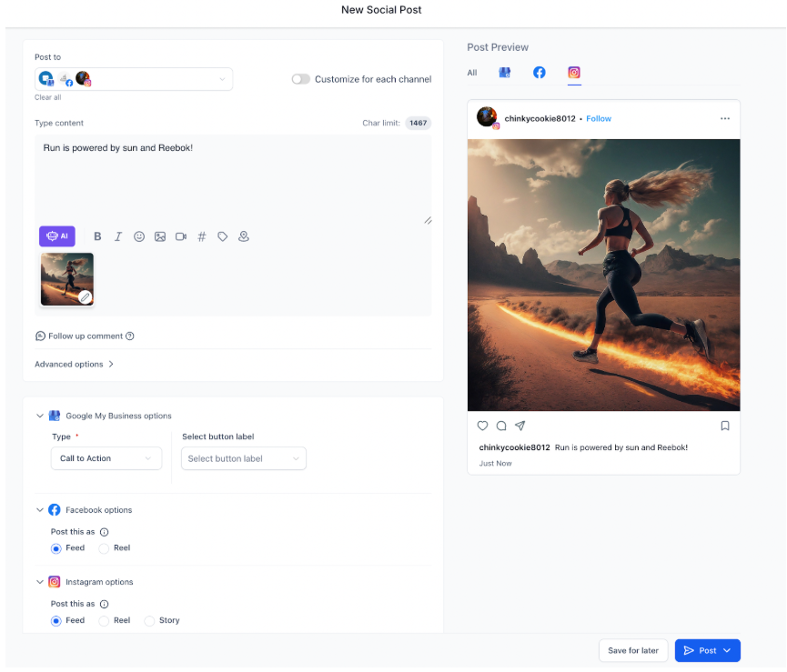Viewport: 787px width, 672px height.
Task: Open the emoji picker icon
Action: [139, 236]
